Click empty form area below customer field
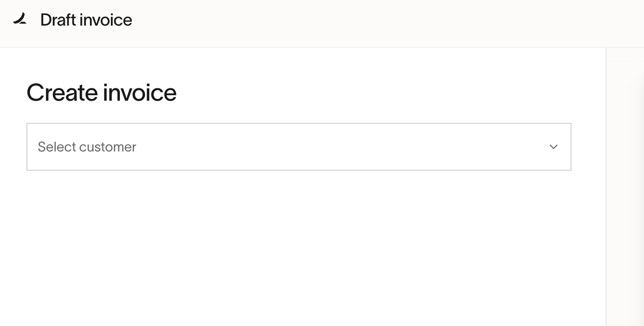This screenshot has width=644, height=326. 299,247
